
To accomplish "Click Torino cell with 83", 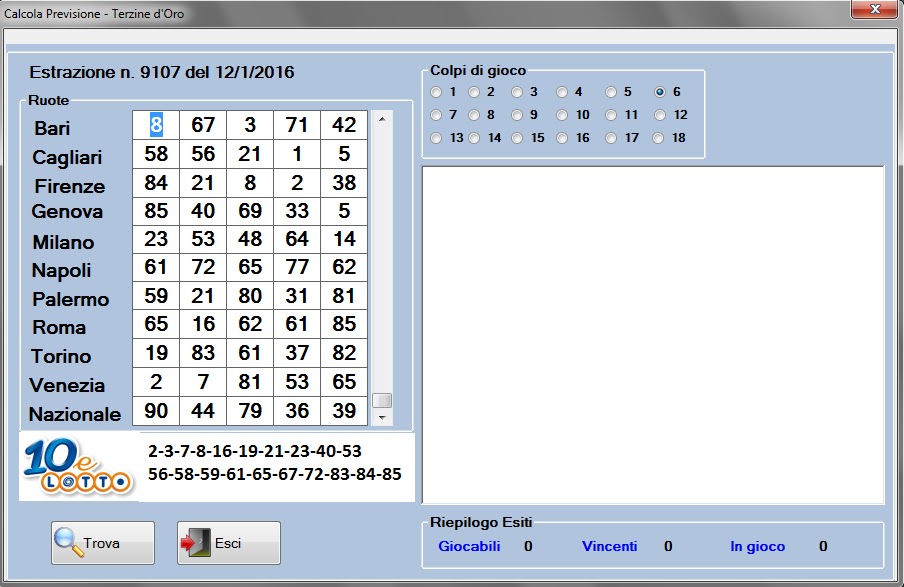I will coord(203,353).
